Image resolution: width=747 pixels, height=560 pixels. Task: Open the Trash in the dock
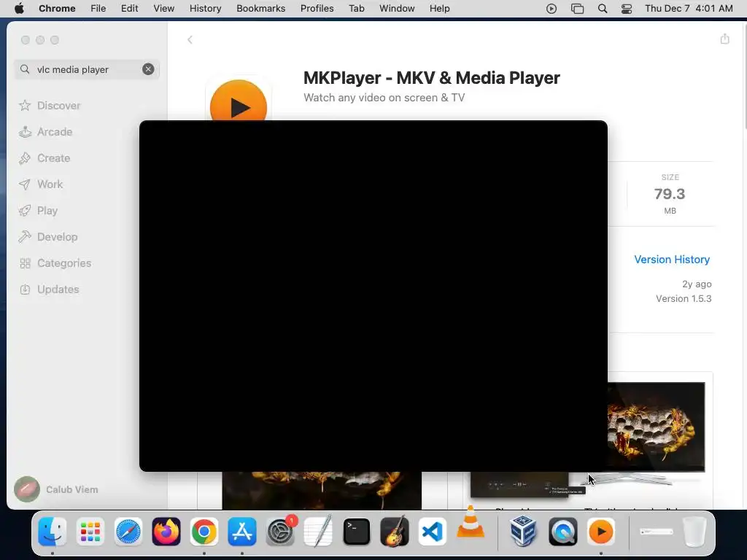coord(694,532)
